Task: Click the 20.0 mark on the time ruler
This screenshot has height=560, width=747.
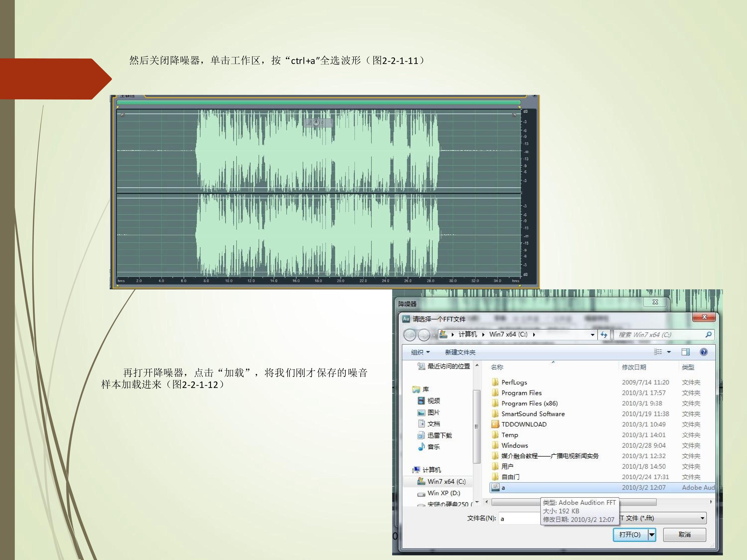Action: tap(340, 281)
